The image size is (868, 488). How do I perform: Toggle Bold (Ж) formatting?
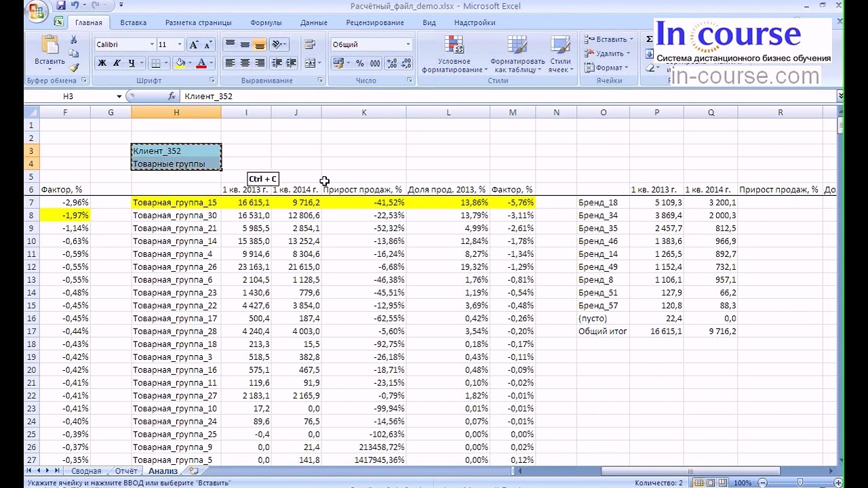pyautogui.click(x=102, y=63)
